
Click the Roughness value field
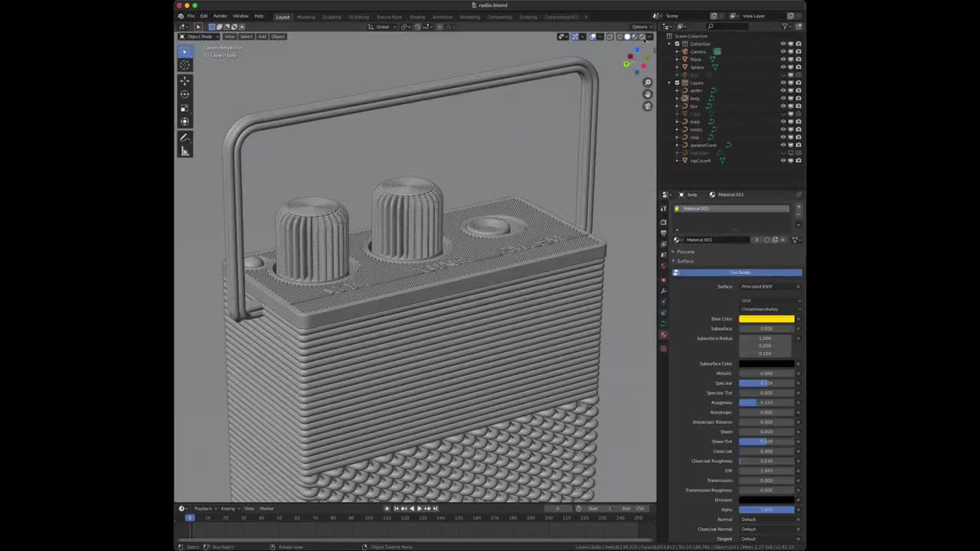tap(766, 403)
